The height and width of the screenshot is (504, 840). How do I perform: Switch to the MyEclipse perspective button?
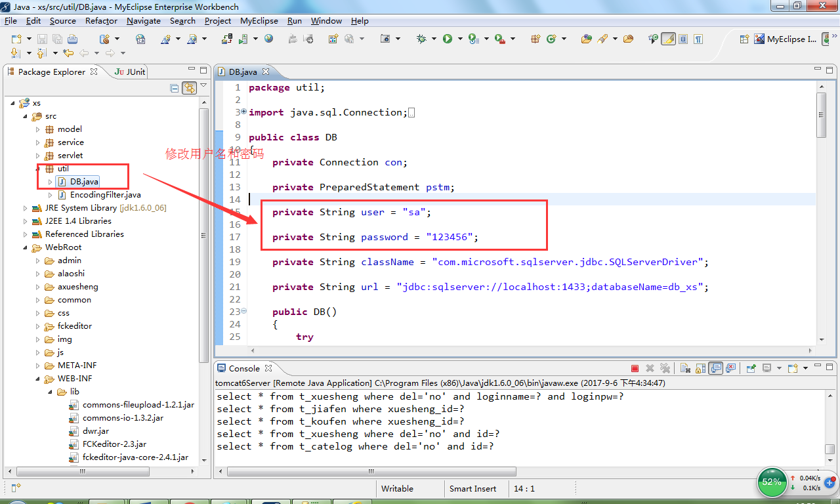[786, 39]
